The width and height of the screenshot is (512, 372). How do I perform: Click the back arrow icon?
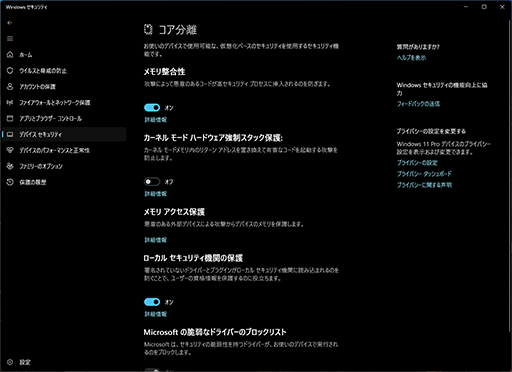click(x=10, y=23)
